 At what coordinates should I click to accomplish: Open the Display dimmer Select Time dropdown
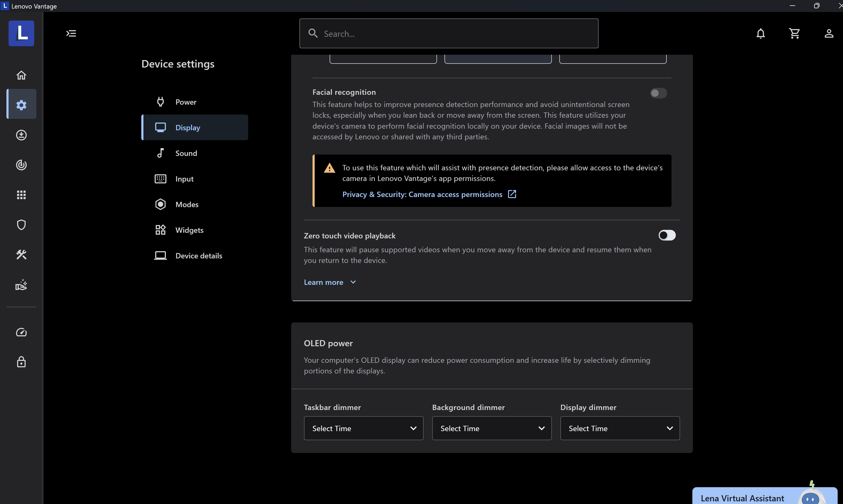619,428
